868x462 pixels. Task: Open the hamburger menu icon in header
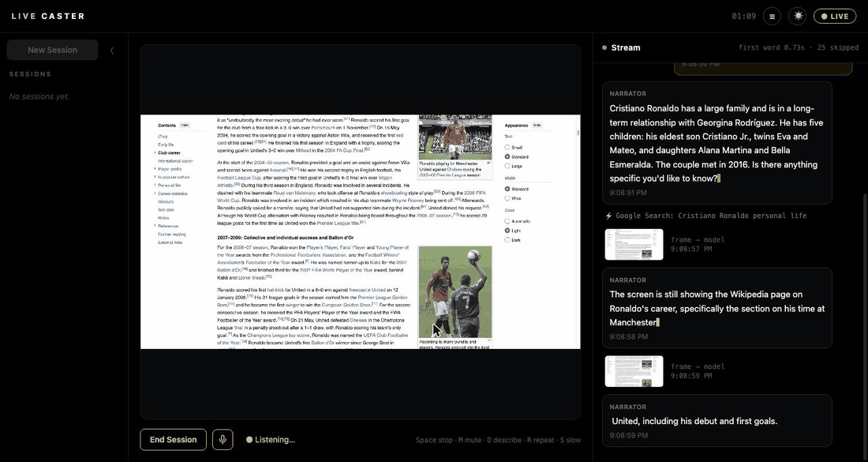pyautogui.click(x=772, y=16)
